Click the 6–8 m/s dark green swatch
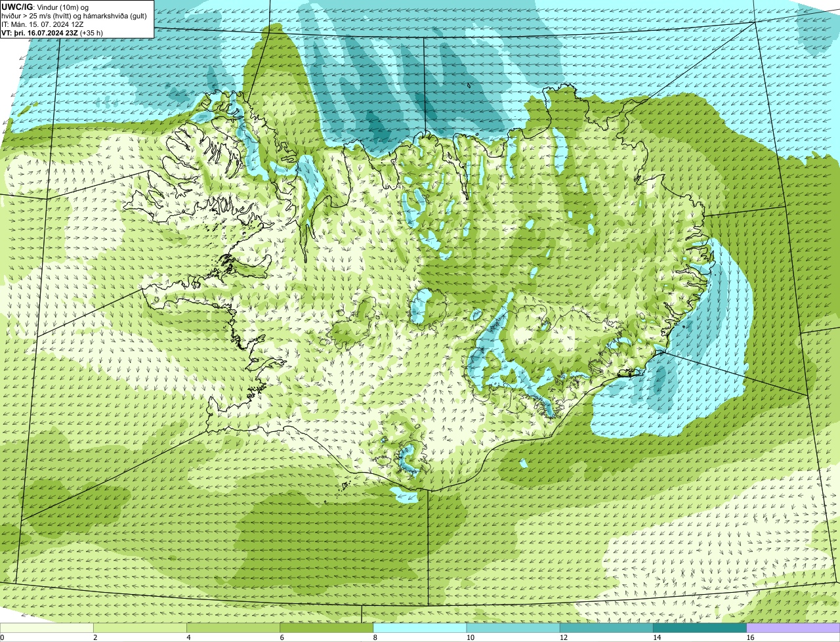The height and width of the screenshot is (642, 840). tap(327, 628)
